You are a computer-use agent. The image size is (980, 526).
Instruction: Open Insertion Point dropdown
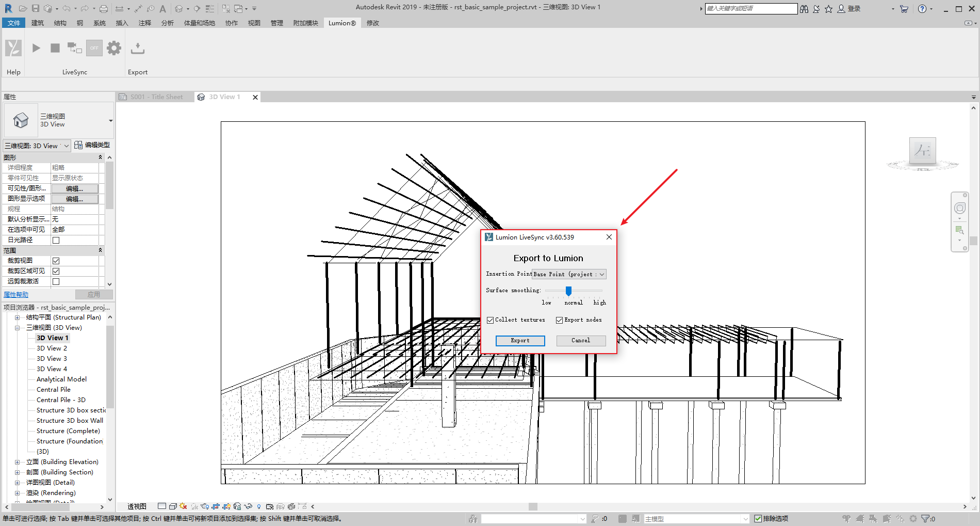[x=569, y=274]
